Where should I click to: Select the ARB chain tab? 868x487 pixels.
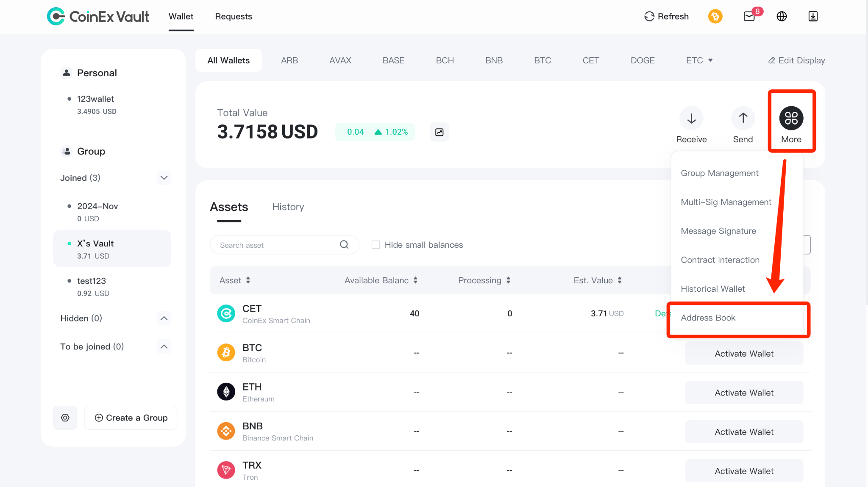[289, 61]
